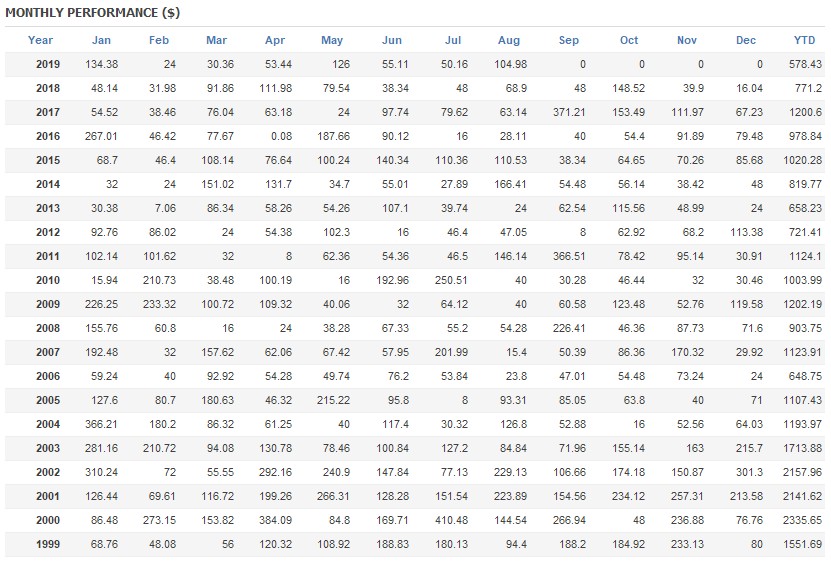Select the 2000 YTD total 2335.65
This screenshot has height=562, width=831.
[x=802, y=520]
